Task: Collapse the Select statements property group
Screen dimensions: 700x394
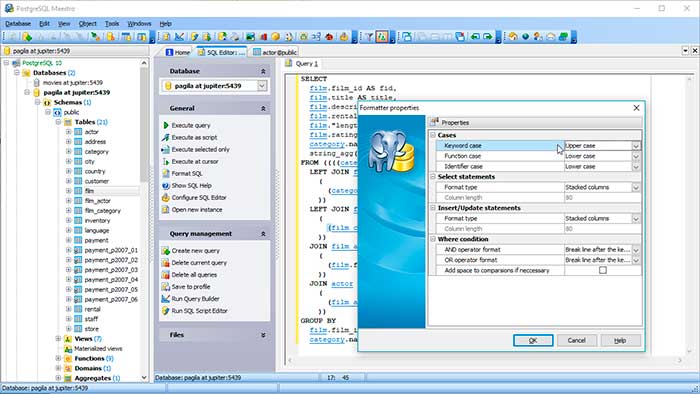Action: click(x=433, y=177)
